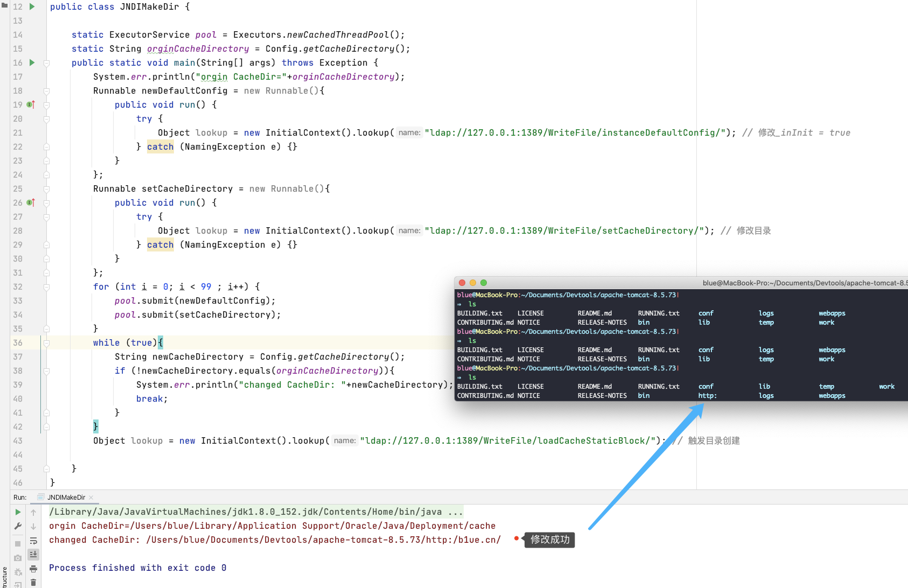Click the override marker on line 19
Image resolution: width=908 pixels, height=588 pixels.
[x=31, y=104]
